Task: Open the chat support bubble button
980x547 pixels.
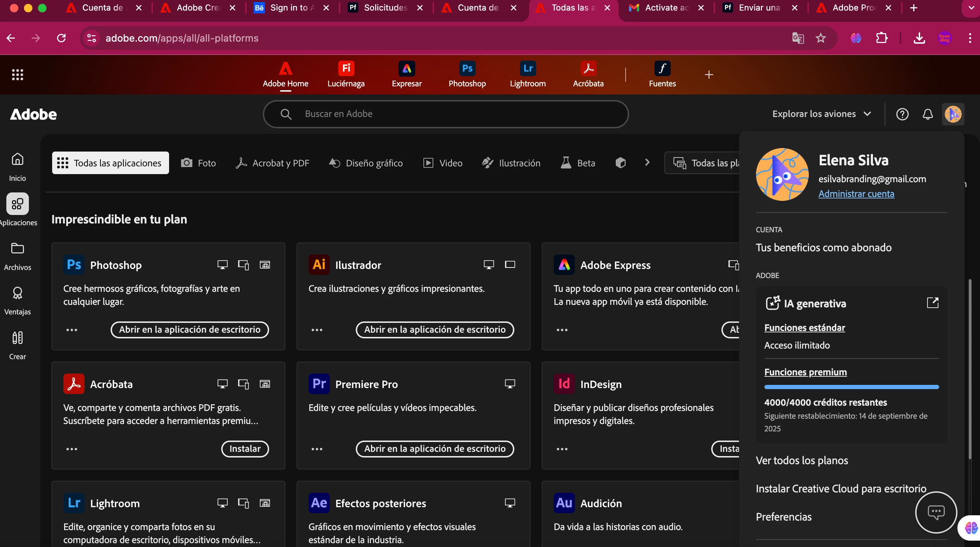Action: pos(936,512)
